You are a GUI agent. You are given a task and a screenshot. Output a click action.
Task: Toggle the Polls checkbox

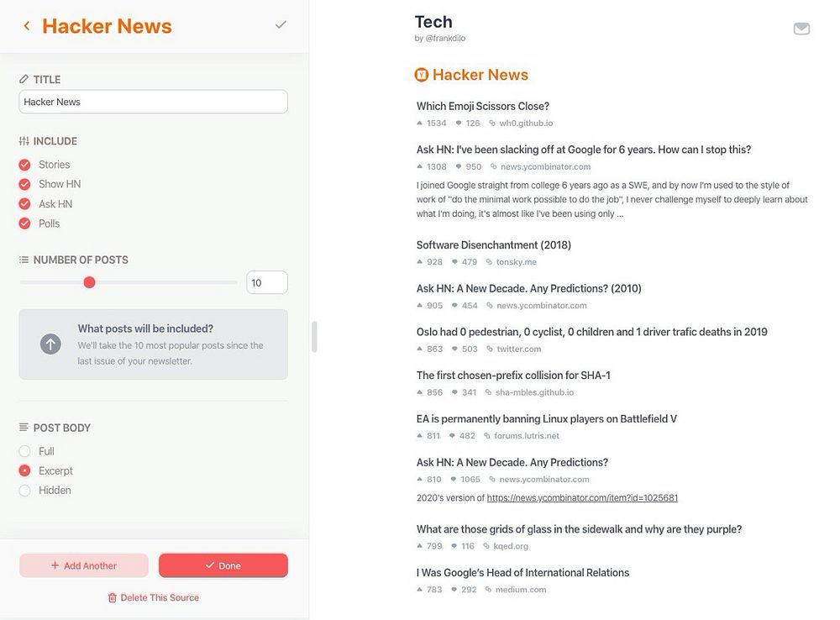tap(24, 223)
